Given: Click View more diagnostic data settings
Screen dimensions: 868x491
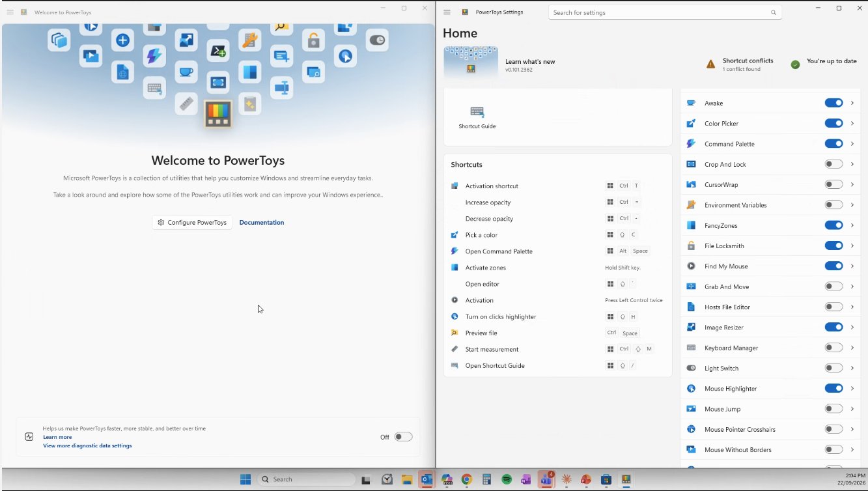Looking at the screenshot, I should click(87, 446).
